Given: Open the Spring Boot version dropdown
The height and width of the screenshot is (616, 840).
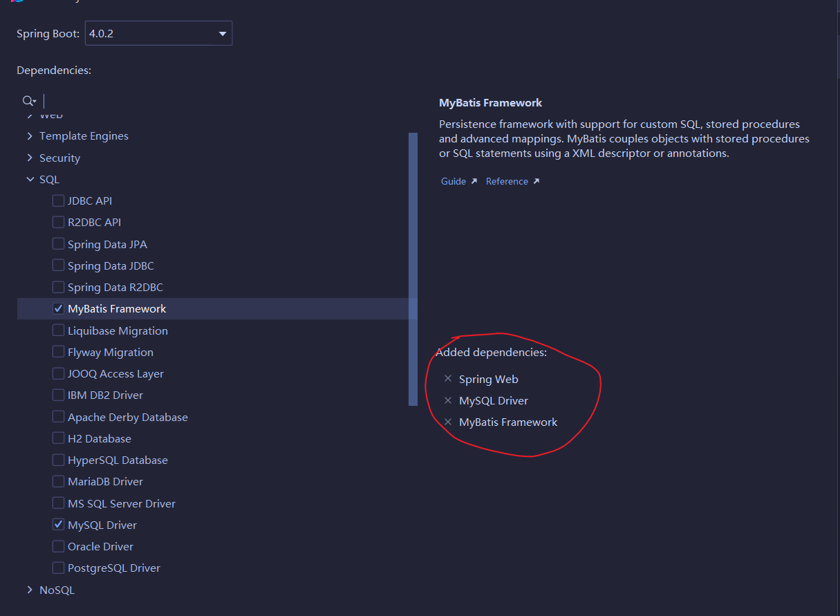Looking at the screenshot, I should click(x=158, y=33).
